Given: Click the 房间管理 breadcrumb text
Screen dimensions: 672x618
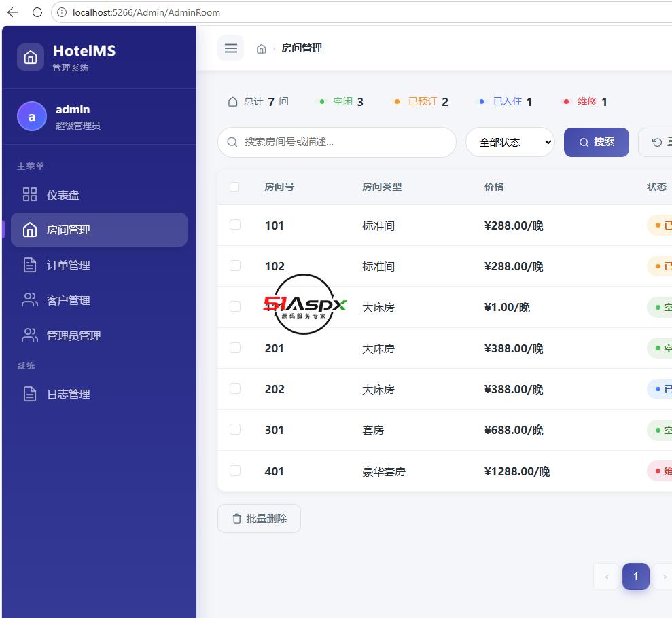Looking at the screenshot, I should click(301, 48).
